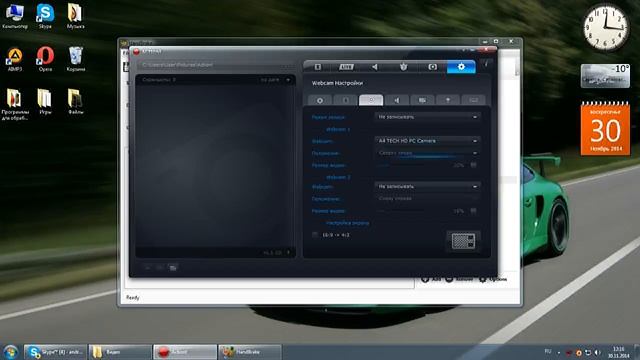Click the free disk space arrow under the list

click(x=288, y=253)
